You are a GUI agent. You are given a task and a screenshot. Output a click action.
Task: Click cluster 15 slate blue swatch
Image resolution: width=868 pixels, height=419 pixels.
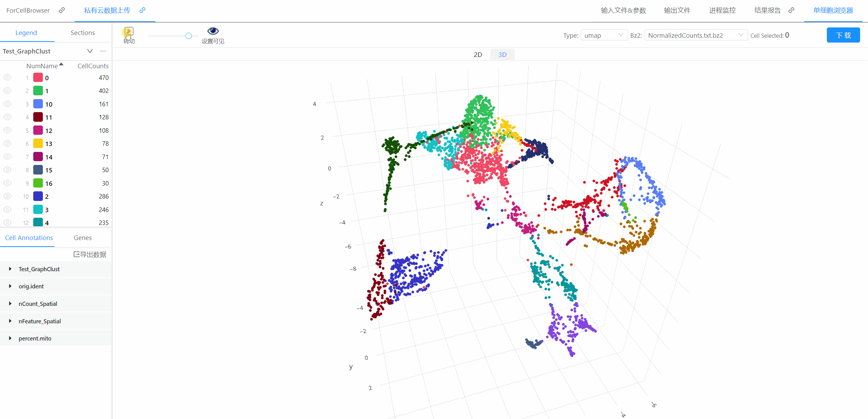tap(38, 170)
